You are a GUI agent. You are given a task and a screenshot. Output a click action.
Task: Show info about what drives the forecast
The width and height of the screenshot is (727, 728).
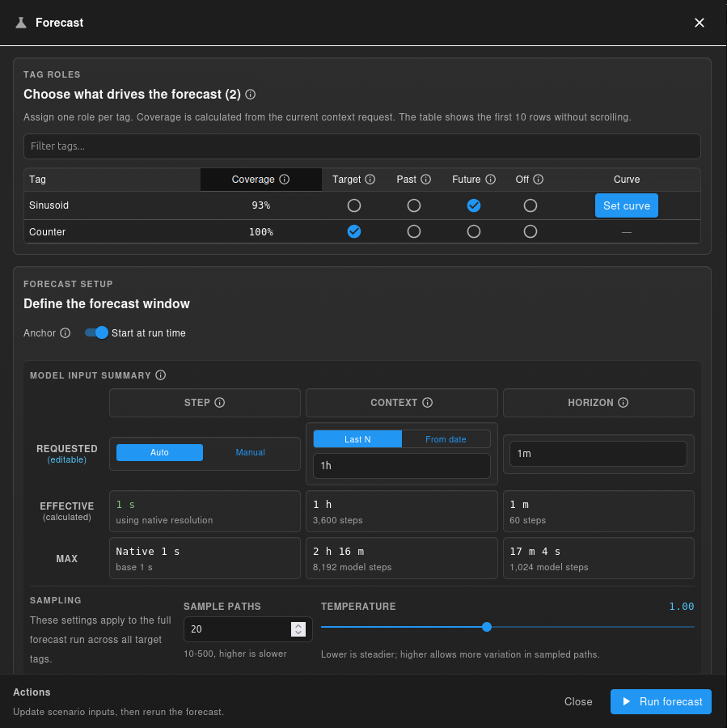[250, 95]
